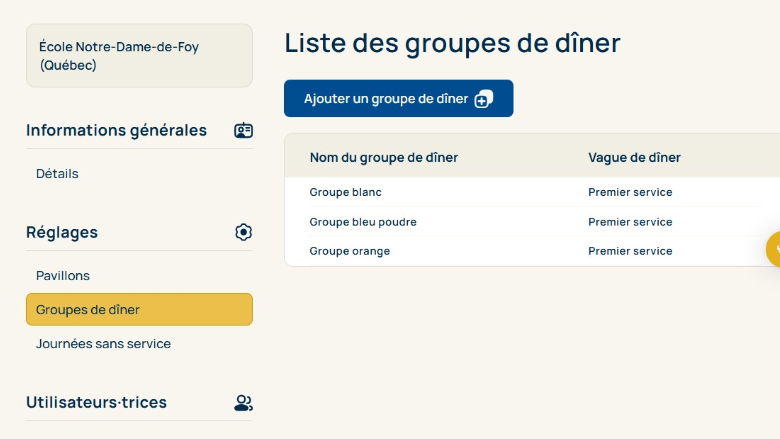Click the plus icon on the add group button
The image size is (780, 439).
point(484,99)
